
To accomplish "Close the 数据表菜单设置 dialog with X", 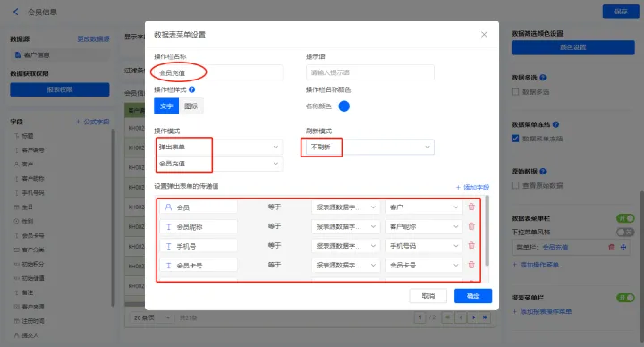I will 484,35.
